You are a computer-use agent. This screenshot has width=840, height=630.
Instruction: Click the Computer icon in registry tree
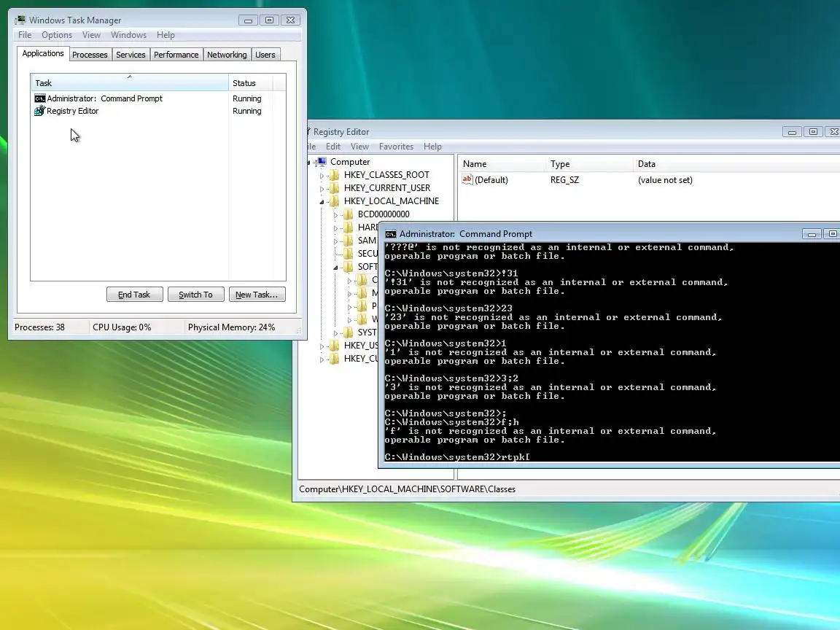(322, 162)
